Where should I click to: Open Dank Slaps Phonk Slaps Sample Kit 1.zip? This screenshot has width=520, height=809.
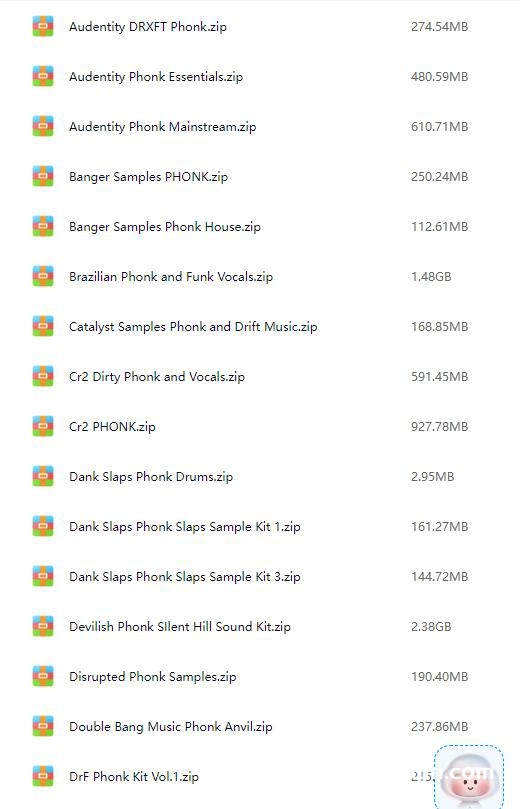coord(185,527)
